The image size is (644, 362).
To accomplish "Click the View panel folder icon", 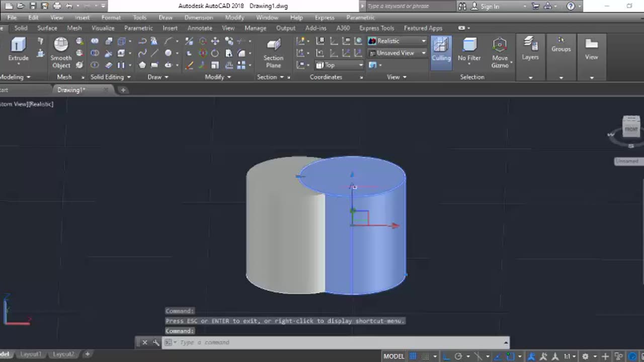I will pos(591,44).
